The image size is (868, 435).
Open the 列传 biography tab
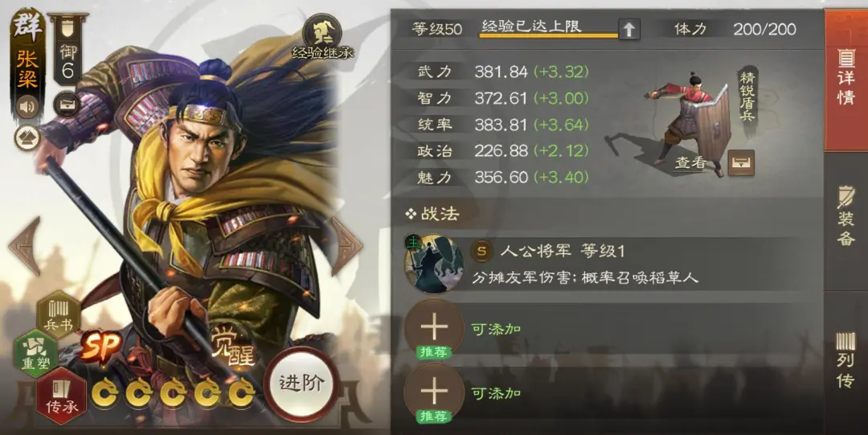(x=845, y=362)
